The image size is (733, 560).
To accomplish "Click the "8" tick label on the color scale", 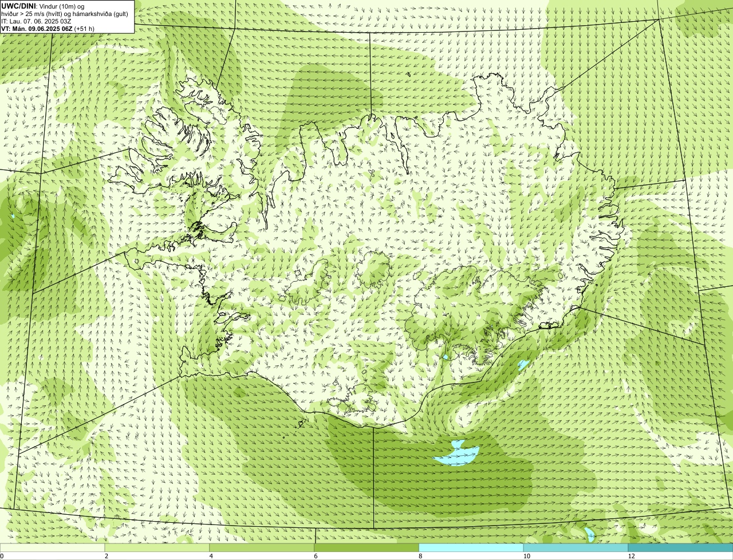I will coord(420,556).
